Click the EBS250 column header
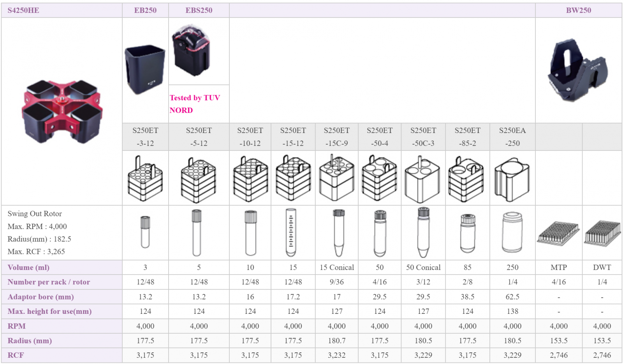Image resolution: width=623 pixels, height=364 pixels. (x=199, y=10)
